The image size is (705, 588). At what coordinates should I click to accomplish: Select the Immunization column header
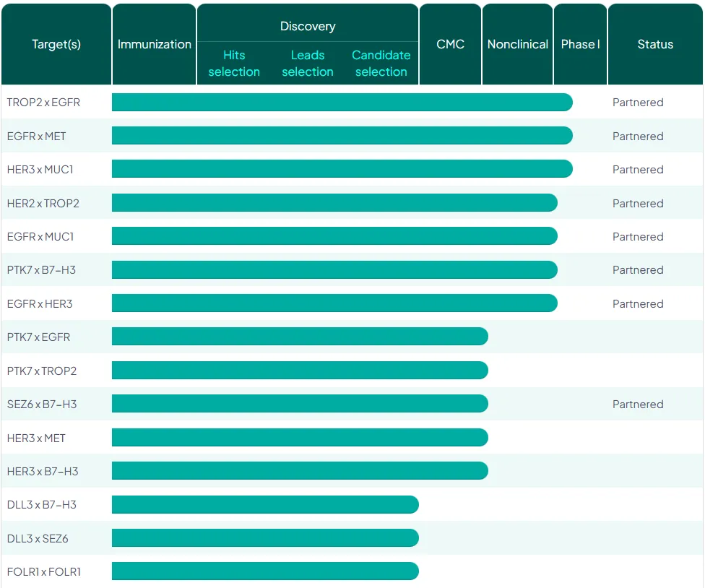tap(154, 44)
